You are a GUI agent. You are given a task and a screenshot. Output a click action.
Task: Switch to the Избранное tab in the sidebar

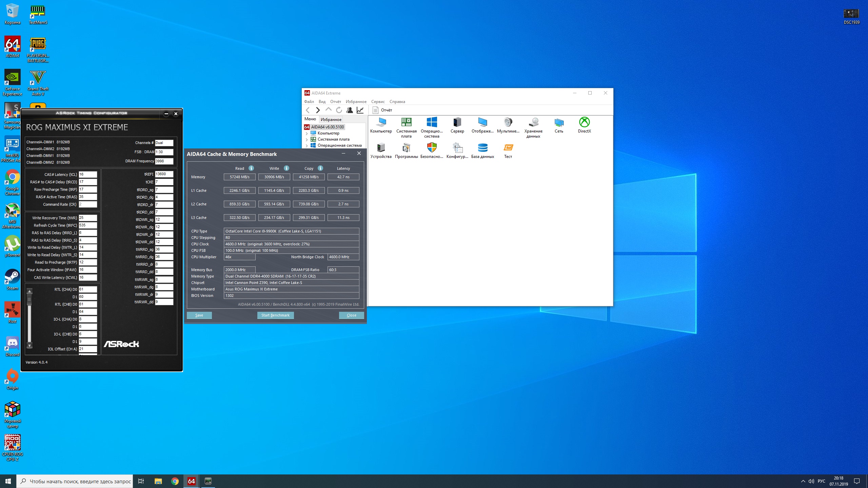pyautogui.click(x=331, y=119)
